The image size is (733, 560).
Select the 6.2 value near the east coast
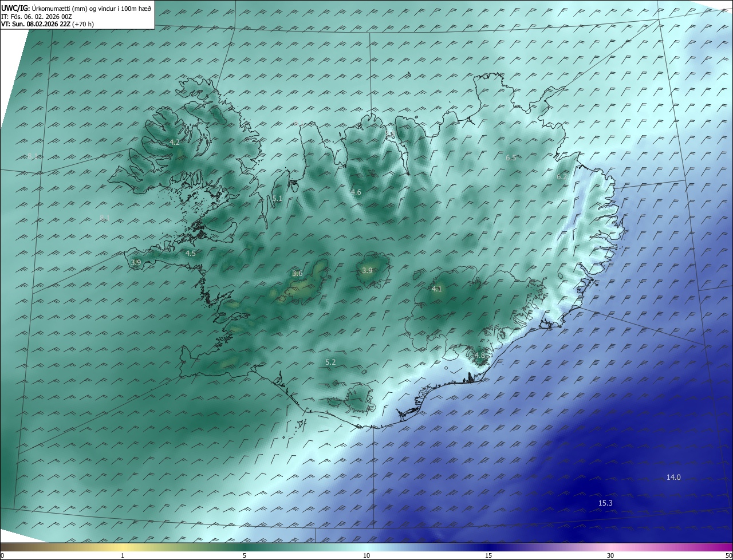coord(562,177)
